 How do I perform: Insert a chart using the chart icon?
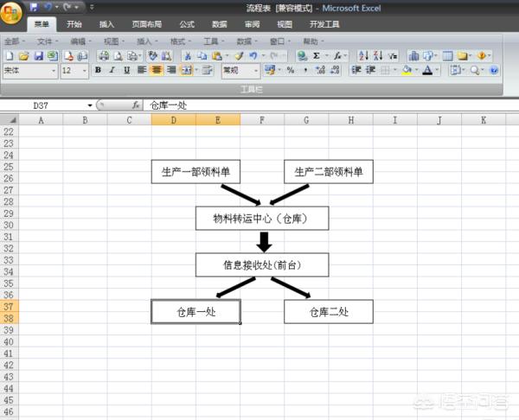[x=413, y=55]
